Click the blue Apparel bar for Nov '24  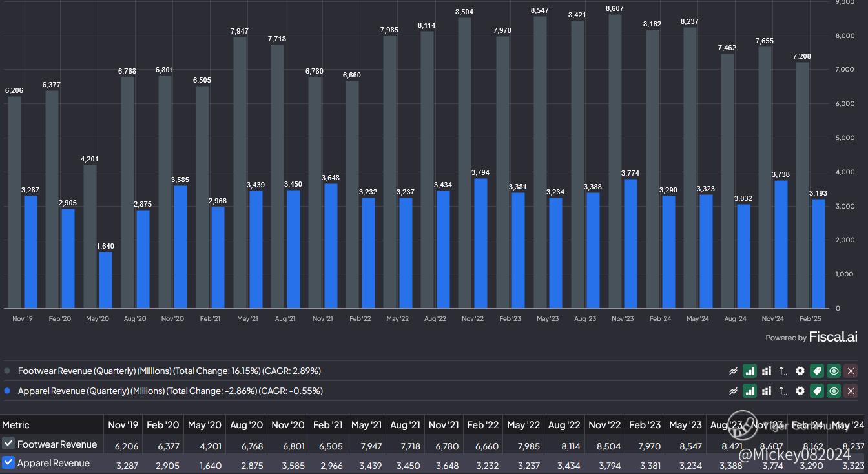tap(780, 244)
